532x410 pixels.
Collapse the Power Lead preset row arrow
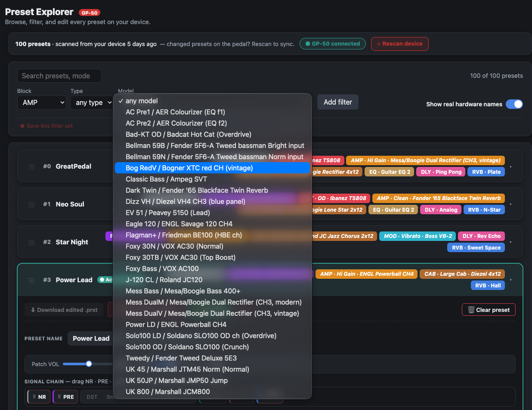[511, 280]
